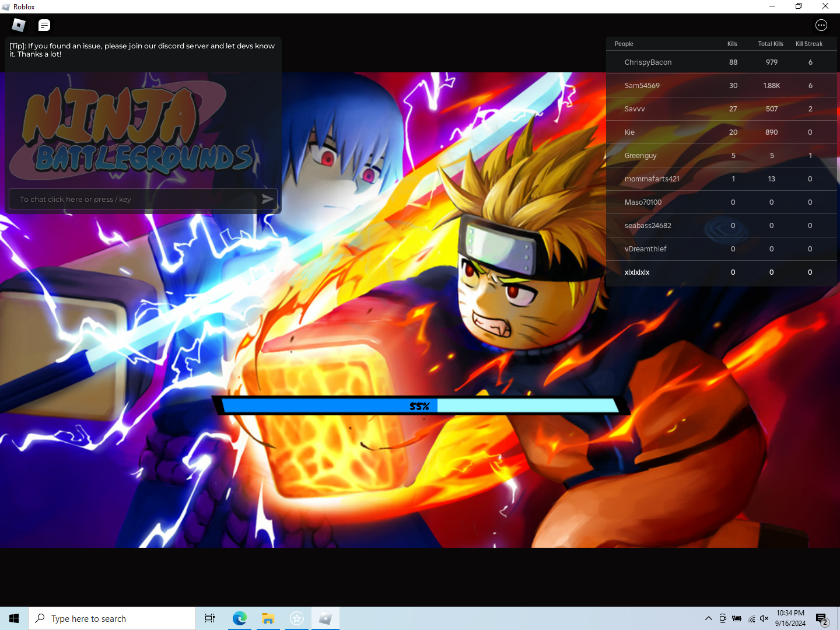Select player Sam54569 in the leaderboard
The height and width of the screenshot is (630, 840).
(722, 85)
